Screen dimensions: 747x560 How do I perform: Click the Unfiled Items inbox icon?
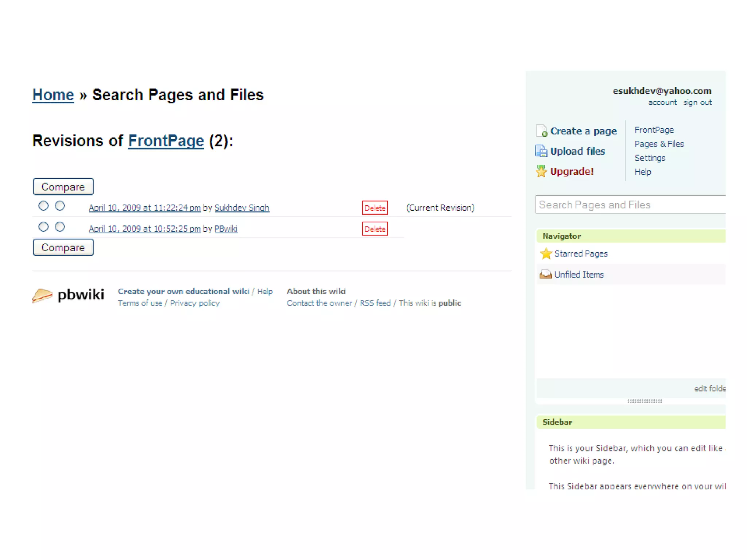(x=546, y=274)
